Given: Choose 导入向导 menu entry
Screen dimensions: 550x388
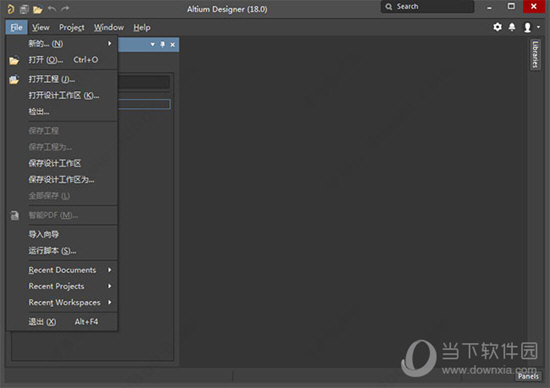Looking at the screenshot, I should pos(62,234).
